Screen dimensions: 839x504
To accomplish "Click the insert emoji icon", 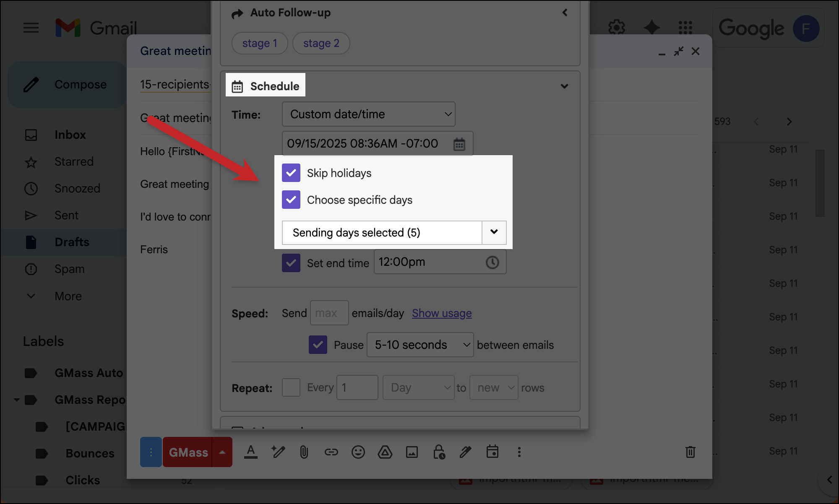I will pyautogui.click(x=358, y=452).
